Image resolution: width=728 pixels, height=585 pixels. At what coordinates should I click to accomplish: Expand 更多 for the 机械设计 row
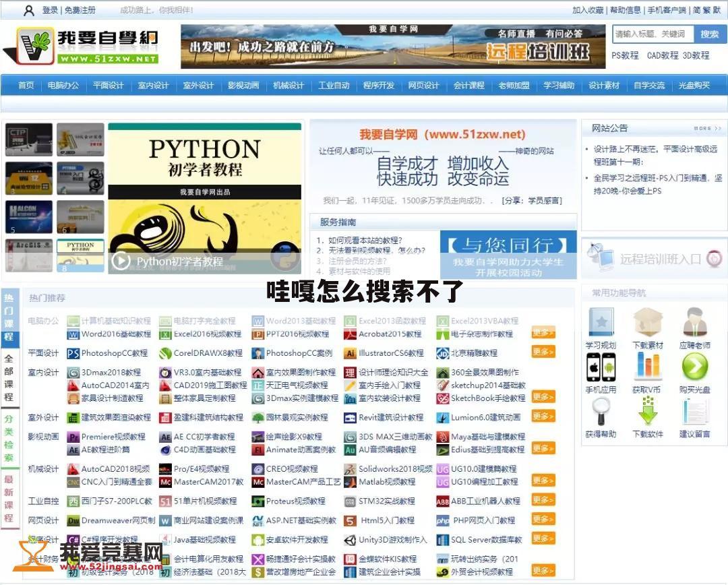coord(543,481)
